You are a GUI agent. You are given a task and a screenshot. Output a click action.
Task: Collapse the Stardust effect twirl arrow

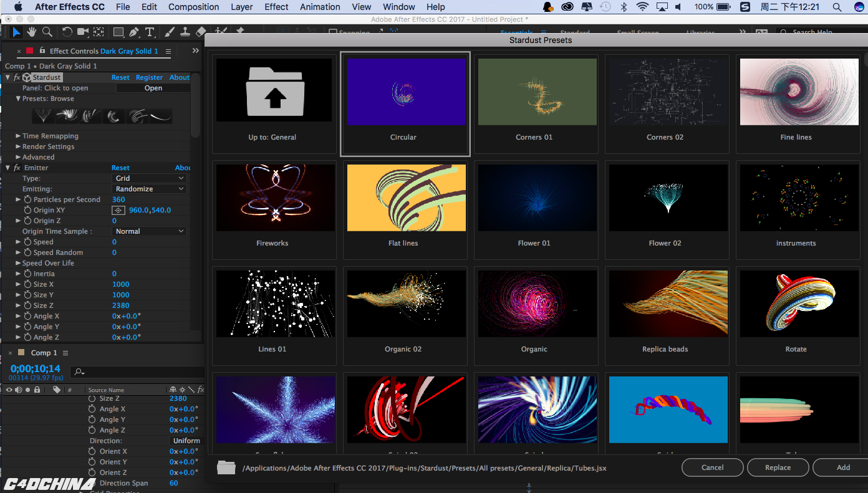click(x=8, y=77)
